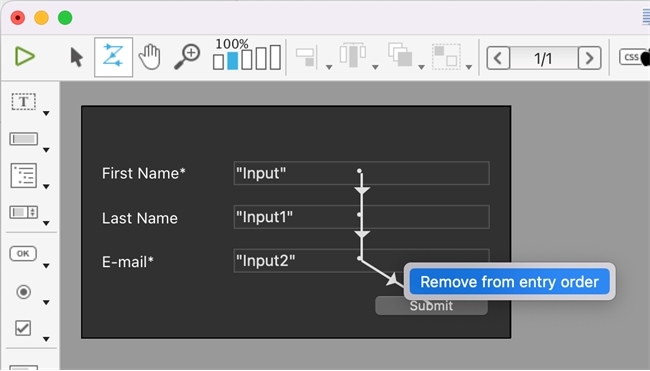Image resolution: width=650 pixels, height=371 pixels.
Task: Click the CSS button
Action: tap(633, 57)
